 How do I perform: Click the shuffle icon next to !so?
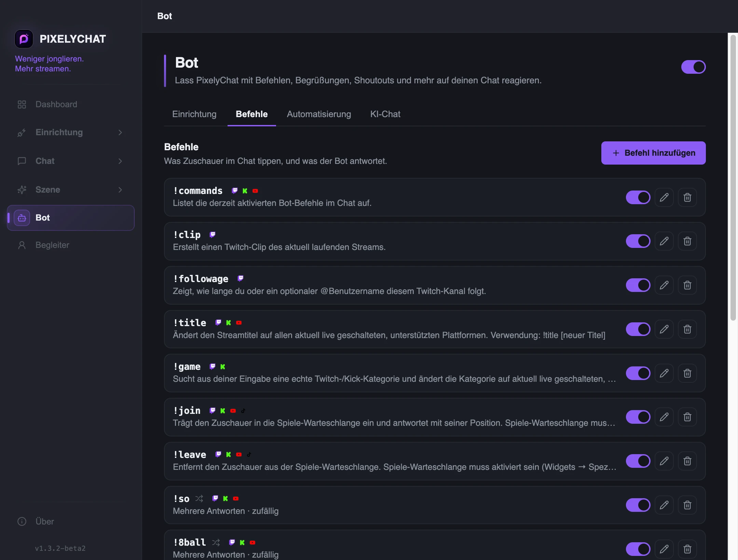pyautogui.click(x=199, y=499)
